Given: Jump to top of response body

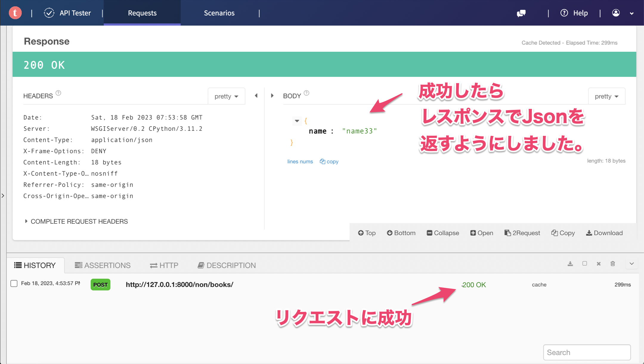Looking at the screenshot, I should (366, 233).
